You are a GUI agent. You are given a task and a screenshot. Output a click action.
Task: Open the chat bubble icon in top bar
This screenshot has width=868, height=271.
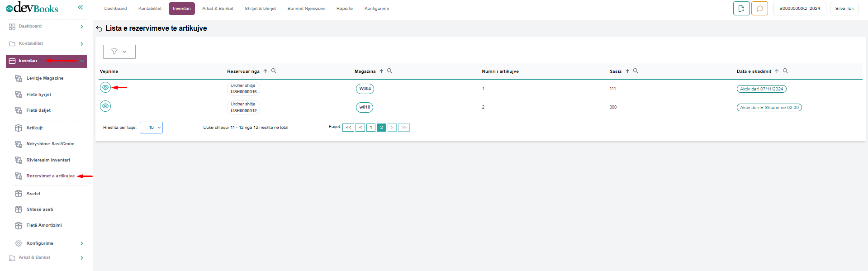(759, 9)
